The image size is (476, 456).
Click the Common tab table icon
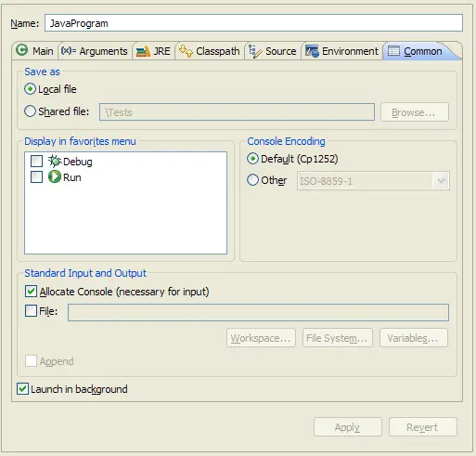coord(393,51)
